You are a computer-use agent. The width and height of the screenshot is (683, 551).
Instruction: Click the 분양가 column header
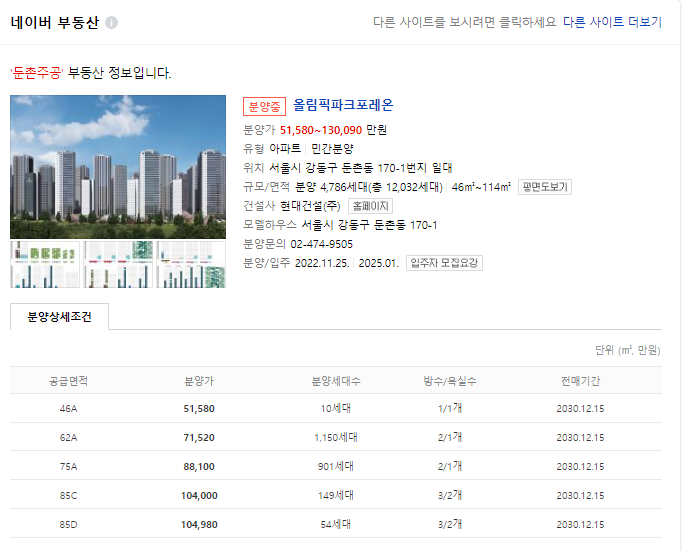199,381
